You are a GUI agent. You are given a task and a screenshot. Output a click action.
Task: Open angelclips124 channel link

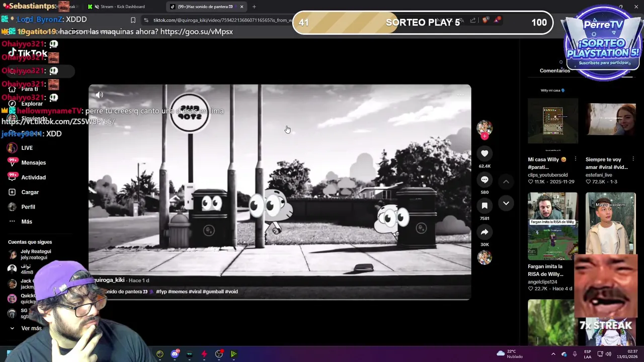pyautogui.click(x=542, y=282)
